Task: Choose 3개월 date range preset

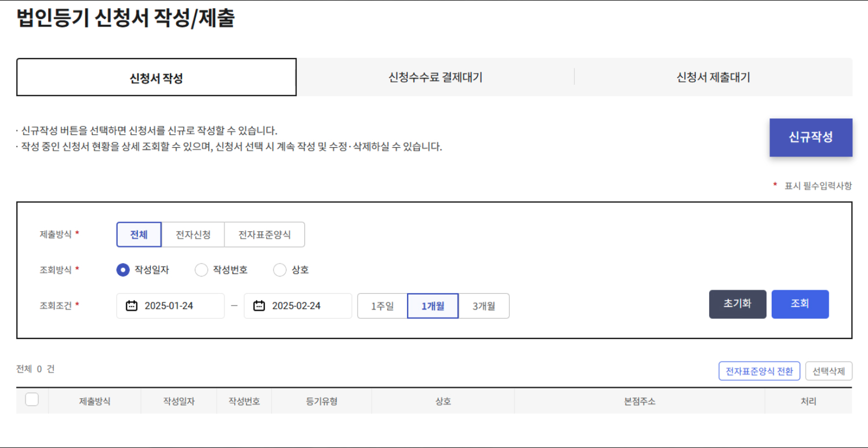Action: 485,305
